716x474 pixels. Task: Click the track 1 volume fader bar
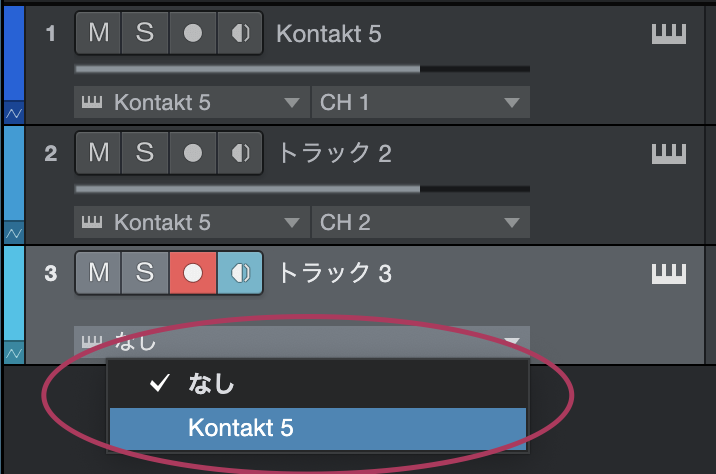click(301, 69)
